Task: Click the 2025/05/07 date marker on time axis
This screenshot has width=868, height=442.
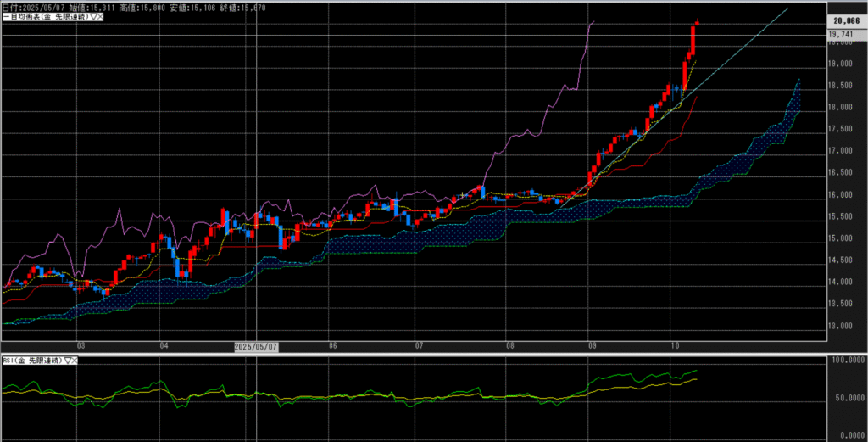Action: point(256,346)
